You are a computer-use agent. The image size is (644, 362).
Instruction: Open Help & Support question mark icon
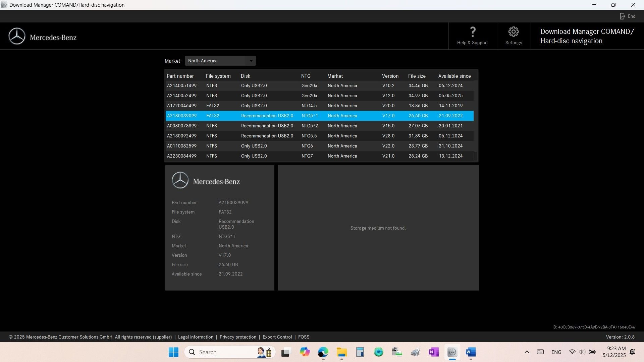472,32
